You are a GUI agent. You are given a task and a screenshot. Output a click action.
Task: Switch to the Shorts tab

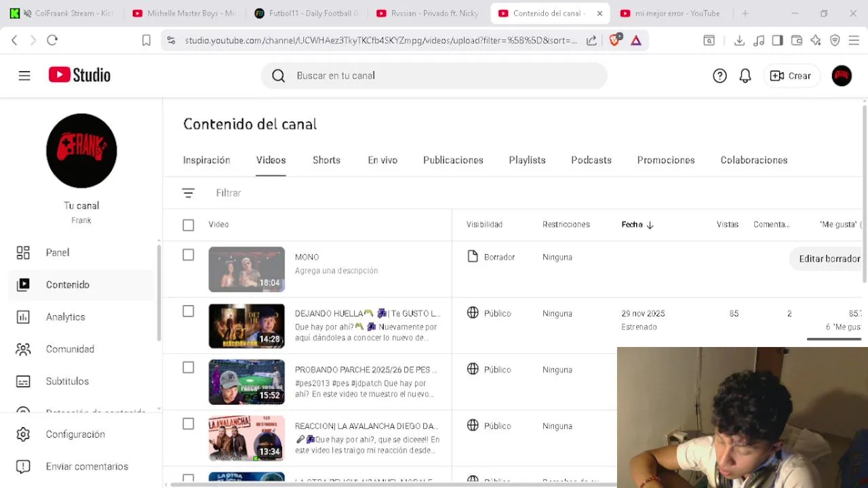(326, 160)
